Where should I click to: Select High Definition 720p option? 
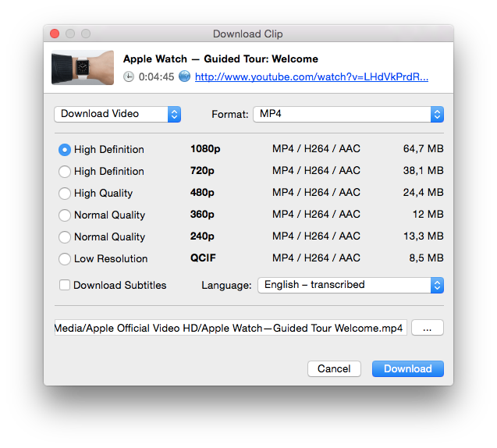tap(65, 172)
